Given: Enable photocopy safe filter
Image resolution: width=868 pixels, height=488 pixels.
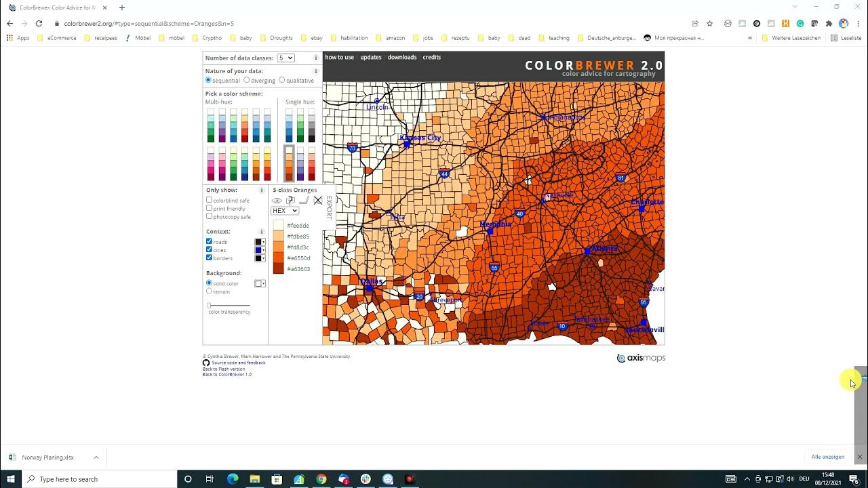Looking at the screenshot, I should [209, 216].
